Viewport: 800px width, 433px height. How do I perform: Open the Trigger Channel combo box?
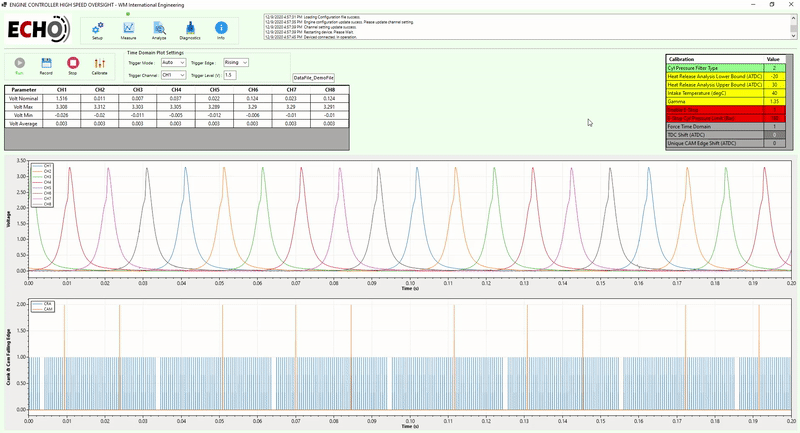173,75
